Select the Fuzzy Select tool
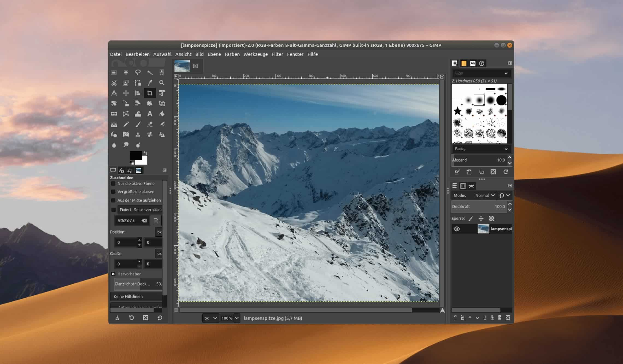This screenshot has height=364, width=623. click(x=150, y=72)
